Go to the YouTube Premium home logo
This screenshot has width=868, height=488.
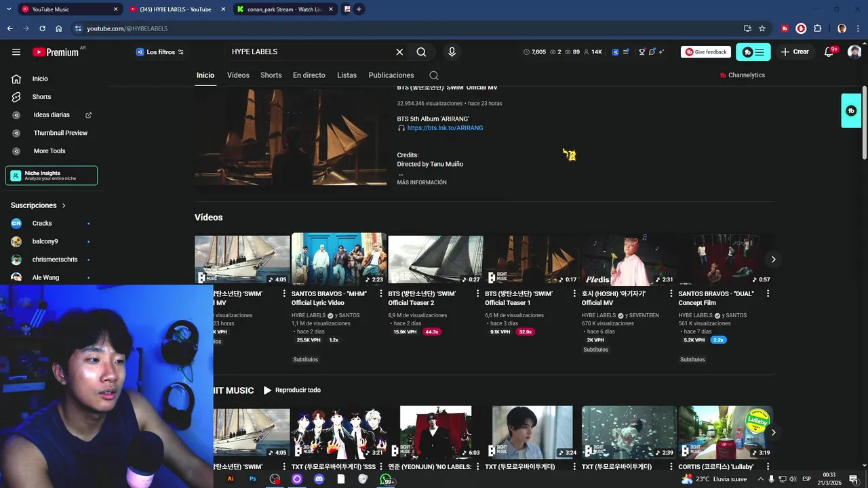coord(56,52)
